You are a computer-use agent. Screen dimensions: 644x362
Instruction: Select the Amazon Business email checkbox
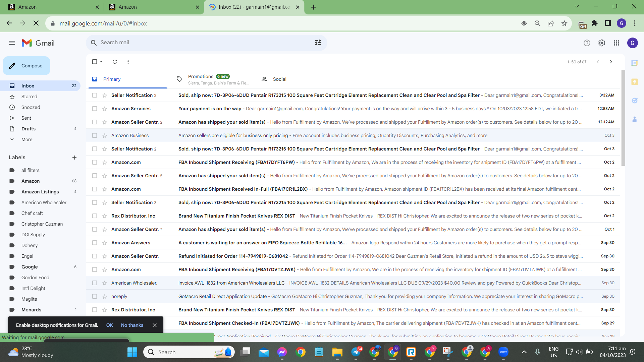[x=95, y=135]
